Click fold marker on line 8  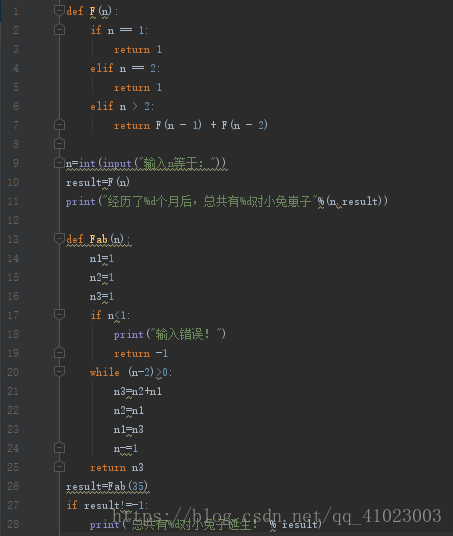59,144
